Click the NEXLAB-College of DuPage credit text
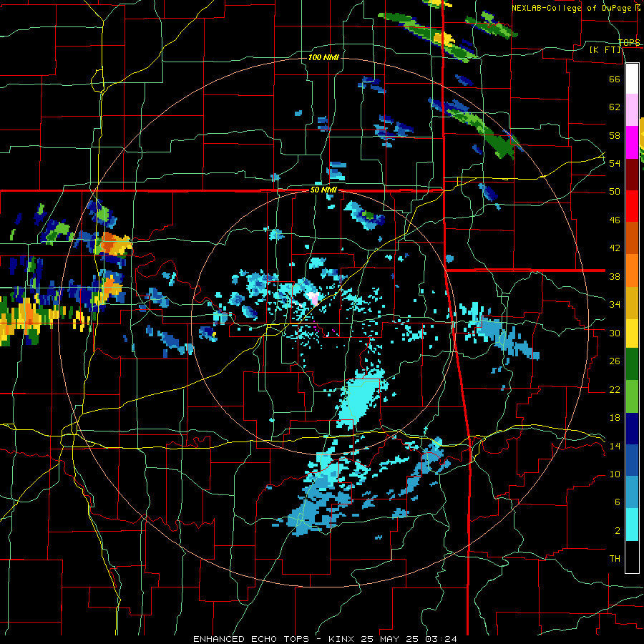644x644 pixels. point(575,8)
